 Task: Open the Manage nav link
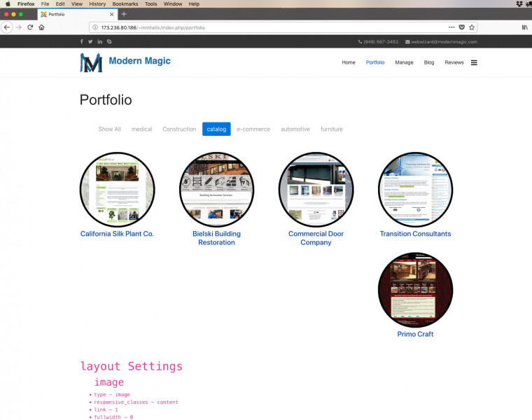[x=404, y=62]
